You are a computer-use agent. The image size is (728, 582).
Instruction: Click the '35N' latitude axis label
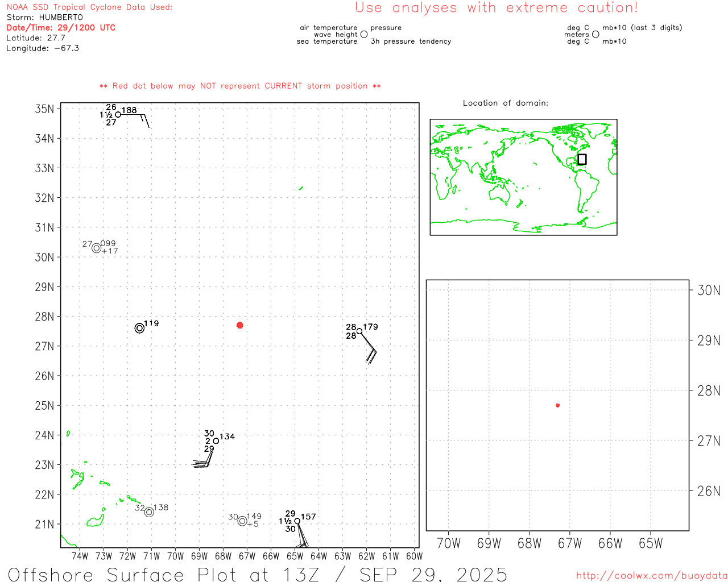point(45,109)
